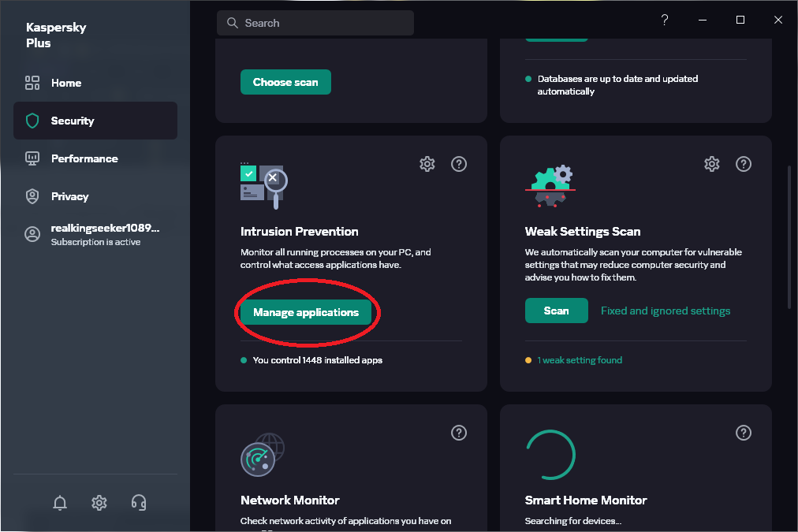
Task: Open the realkingseeker1089 account profile
Action: [95, 234]
